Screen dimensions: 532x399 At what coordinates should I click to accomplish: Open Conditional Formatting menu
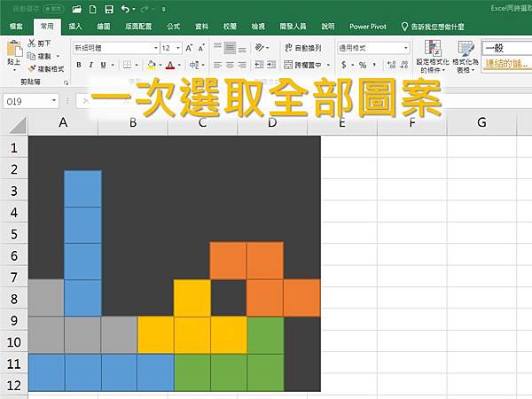point(433,57)
